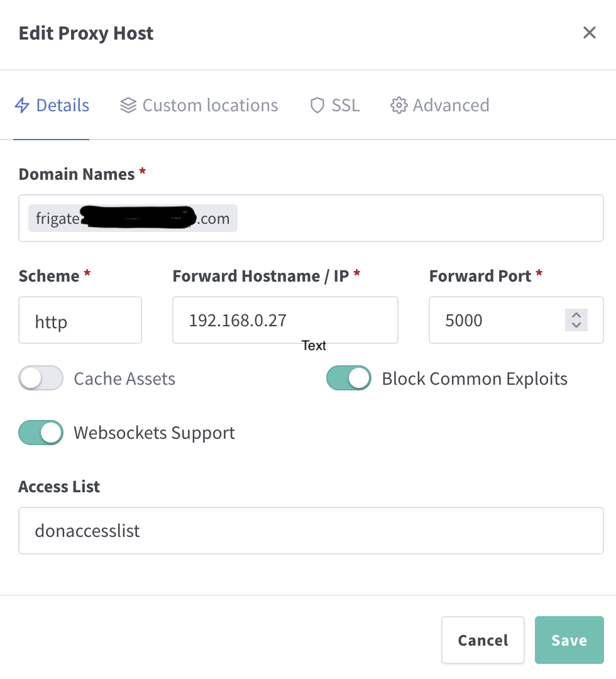
Task: Open the Scheme http dropdown
Action: tap(80, 320)
